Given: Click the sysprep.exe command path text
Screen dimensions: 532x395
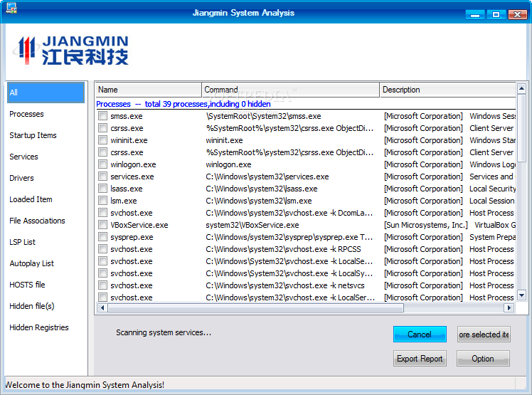Looking at the screenshot, I should [x=289, y=237].
